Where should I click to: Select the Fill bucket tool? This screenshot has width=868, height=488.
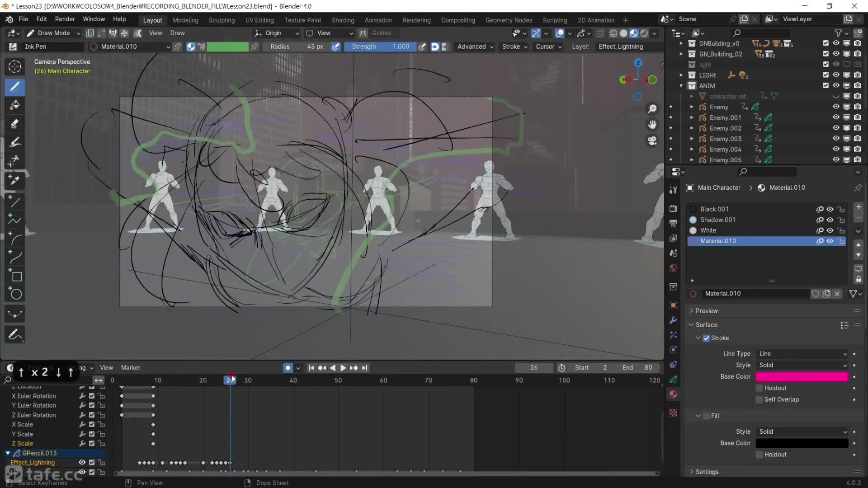[14, 105]
